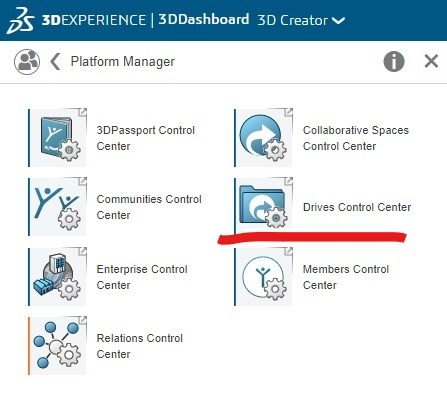Click the members group icon beside Platform Manager

pyautogui.click(x=27, y=62)
